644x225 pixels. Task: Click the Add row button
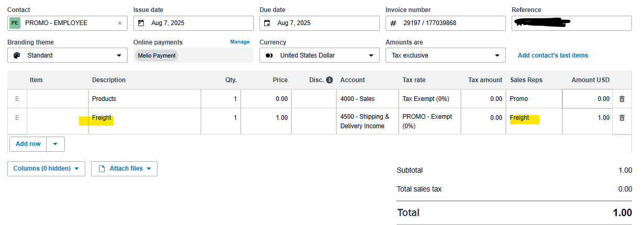28,144
